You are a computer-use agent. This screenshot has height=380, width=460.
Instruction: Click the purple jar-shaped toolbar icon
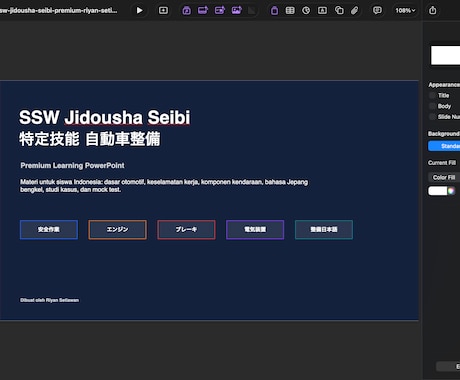(274, 10)
